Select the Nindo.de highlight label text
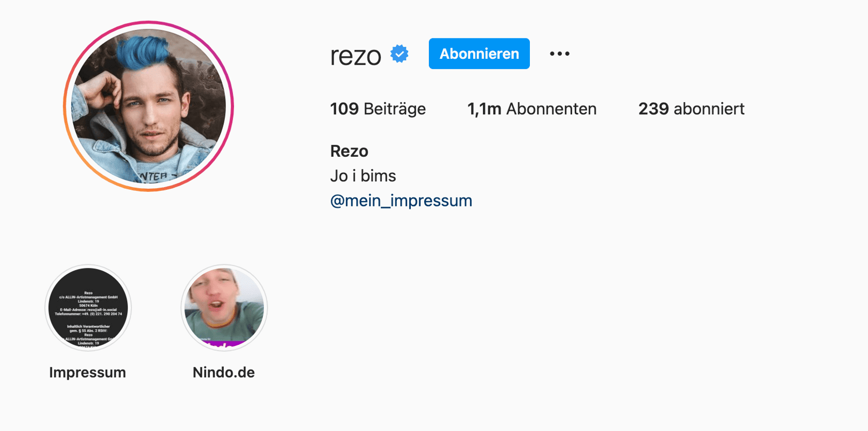This screenshot has width=868, height=431. [x=224, y=372]
